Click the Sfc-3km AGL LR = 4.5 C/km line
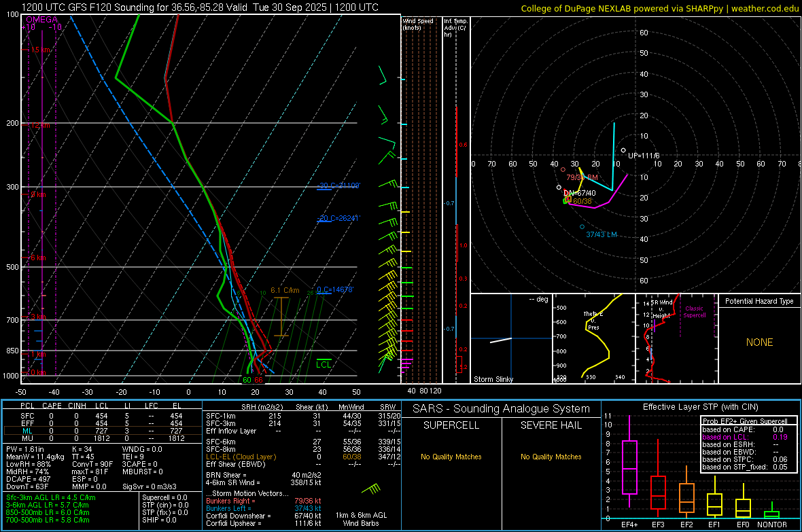 click(51, 497)
